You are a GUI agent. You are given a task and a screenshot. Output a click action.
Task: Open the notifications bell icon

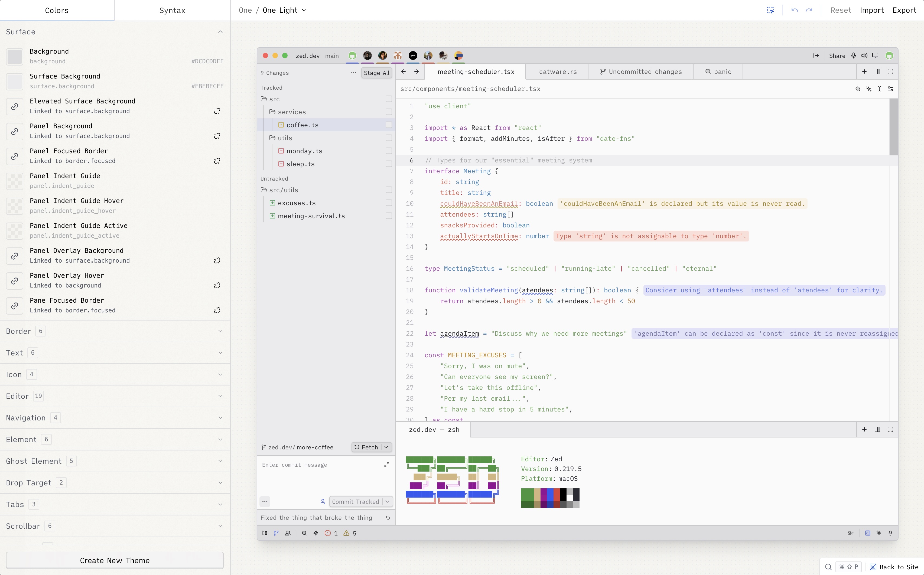[891, 533]
